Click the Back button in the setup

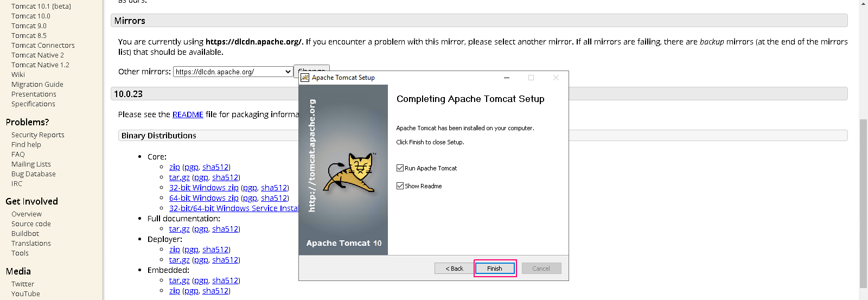pos(454,269)
